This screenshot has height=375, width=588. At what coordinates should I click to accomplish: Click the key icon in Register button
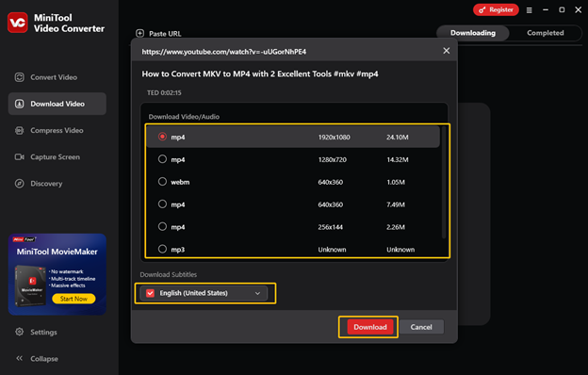pyautogui.click(x=482, y=10)
